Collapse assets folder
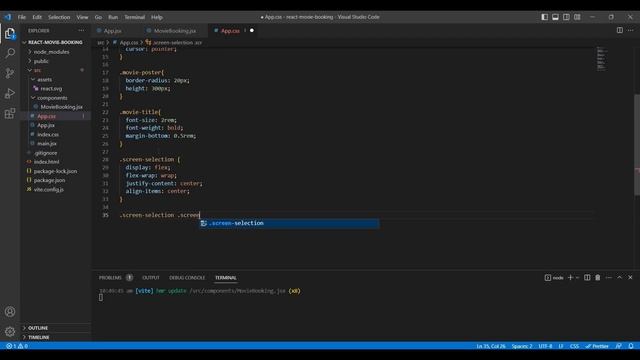 [x=56, y=80]
